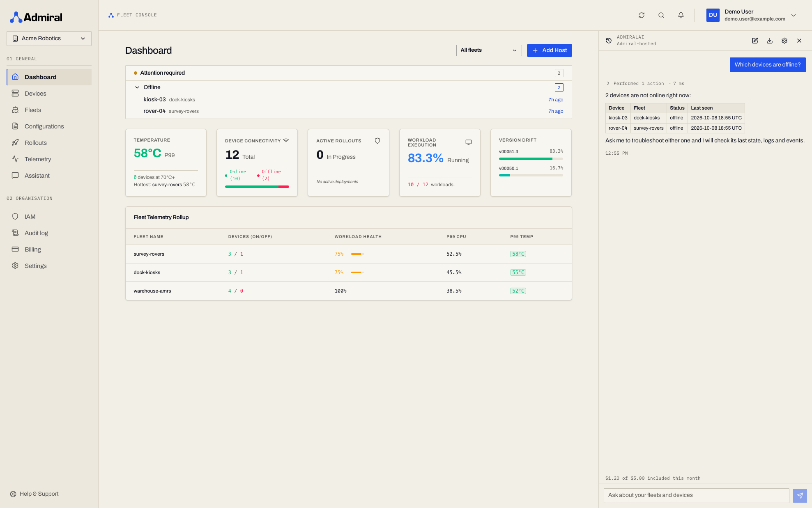View the Audit log
Image resolution: width=812 pixels, height=508 pixels.
pyautogui.click(x=49, y=233)
